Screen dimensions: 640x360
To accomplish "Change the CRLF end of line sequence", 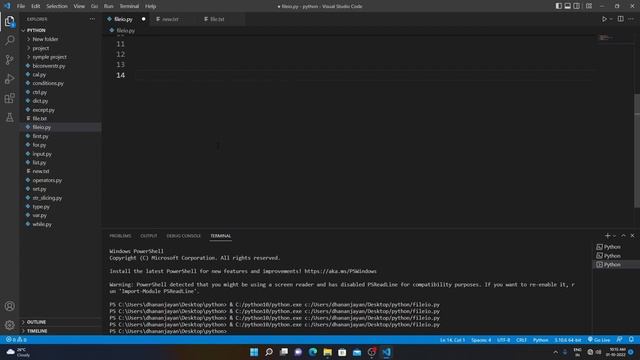I will 521,340.
